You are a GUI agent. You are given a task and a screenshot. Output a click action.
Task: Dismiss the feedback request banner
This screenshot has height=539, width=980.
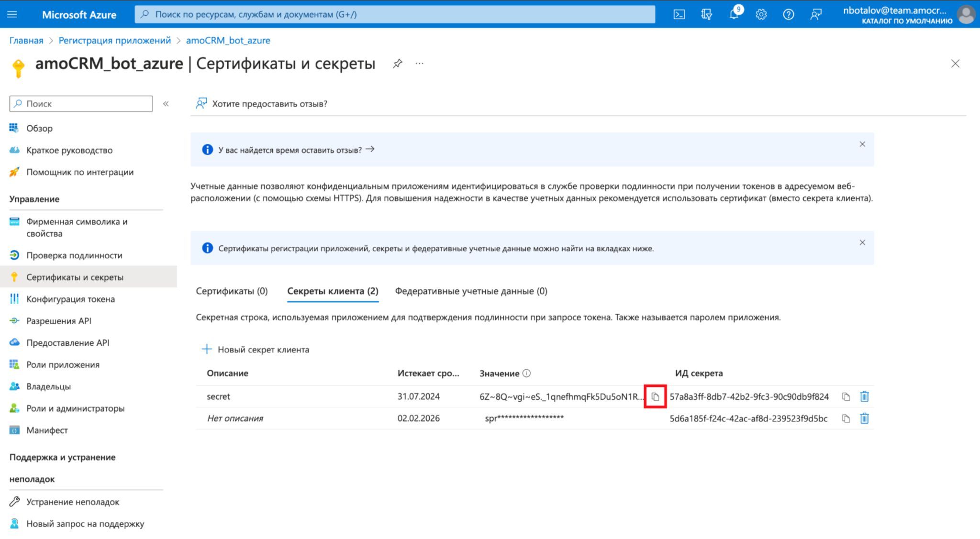pyautogui.click(x=862, y=144)
